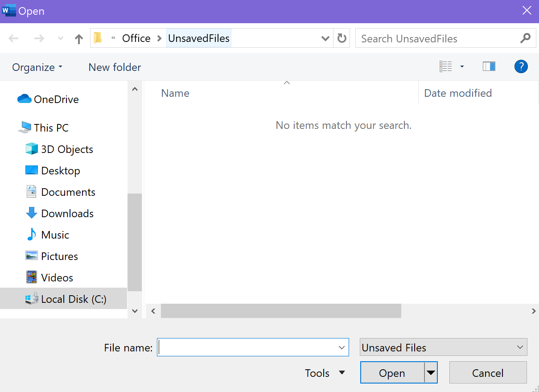Open the Videos folder
Viewport: 539px width, 392px height.
[x=49, y=278]
